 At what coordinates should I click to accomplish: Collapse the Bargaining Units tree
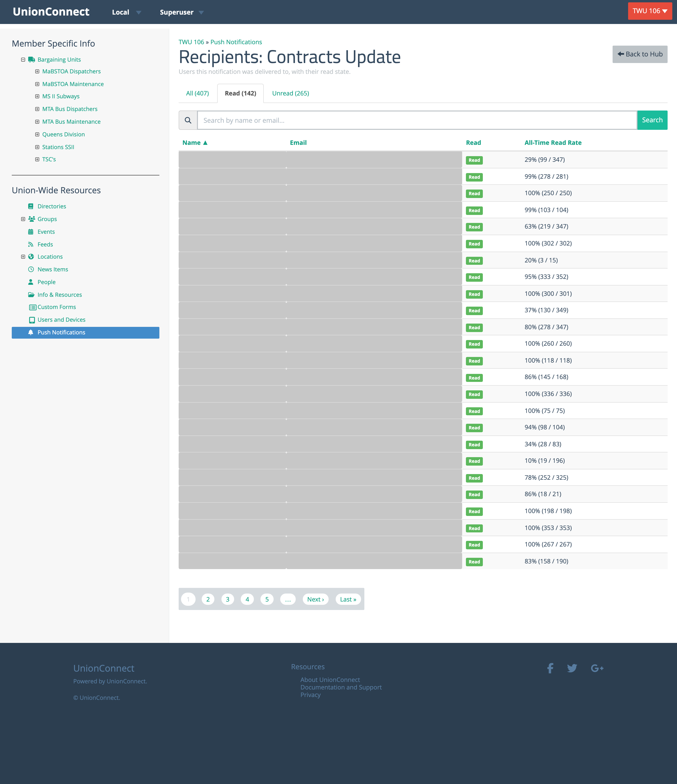(x=23, y=59)
